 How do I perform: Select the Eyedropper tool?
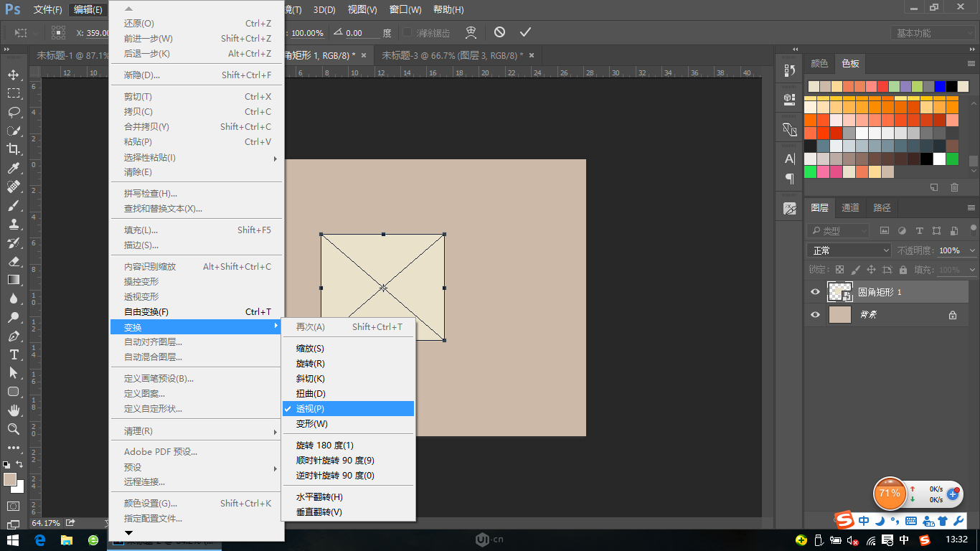14,168
